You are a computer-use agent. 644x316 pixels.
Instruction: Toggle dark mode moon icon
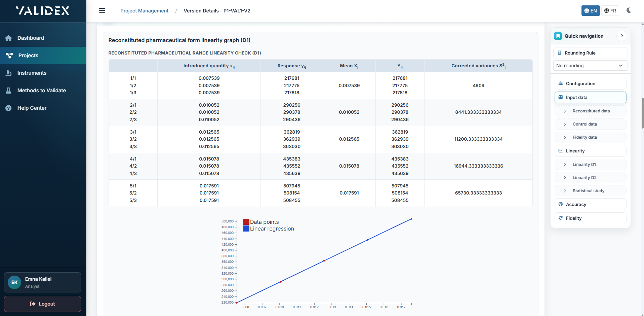[x=629, y=10]
